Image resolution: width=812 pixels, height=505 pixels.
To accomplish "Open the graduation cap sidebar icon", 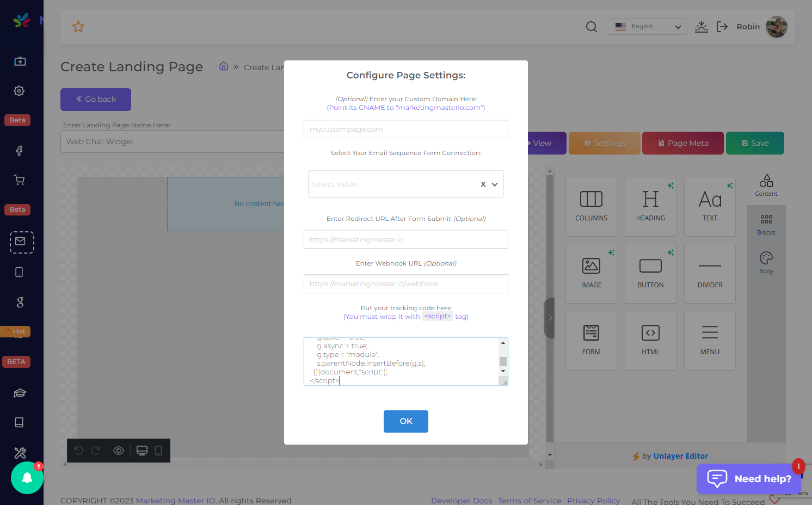I will coord(20,393).
